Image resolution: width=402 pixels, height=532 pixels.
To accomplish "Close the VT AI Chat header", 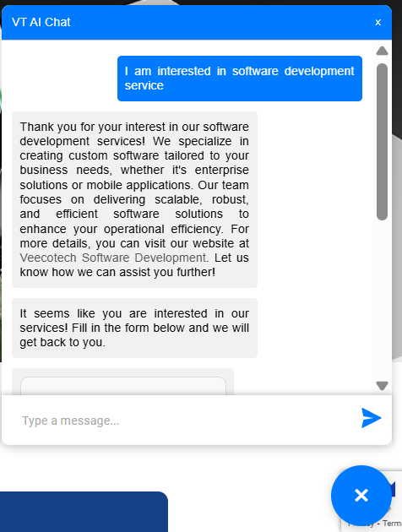I will pos(378,23).
